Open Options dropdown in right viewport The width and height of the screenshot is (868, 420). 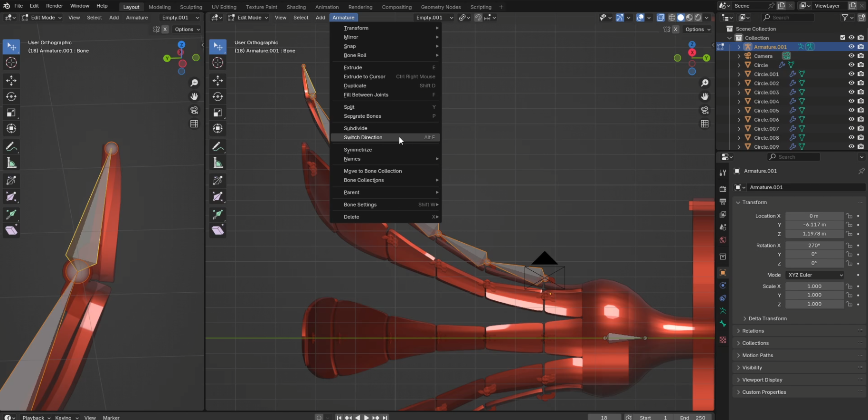pyautogui.click(x=698, y=29)
